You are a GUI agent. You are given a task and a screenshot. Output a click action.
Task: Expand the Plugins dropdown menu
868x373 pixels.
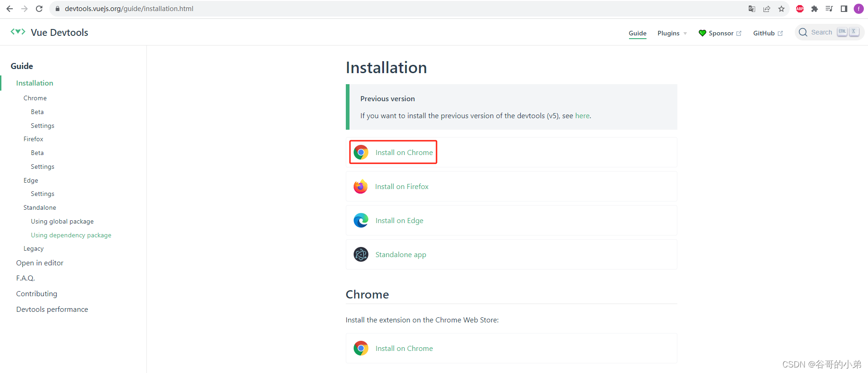pos(672,33)
